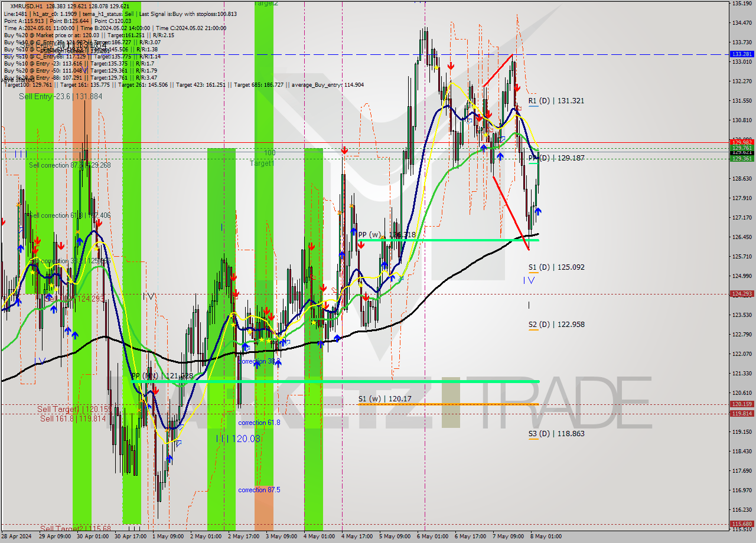Screen dimensions: 756x543
Task: Select the red down arrow below R1 (D) label
Action: (517, 87)
